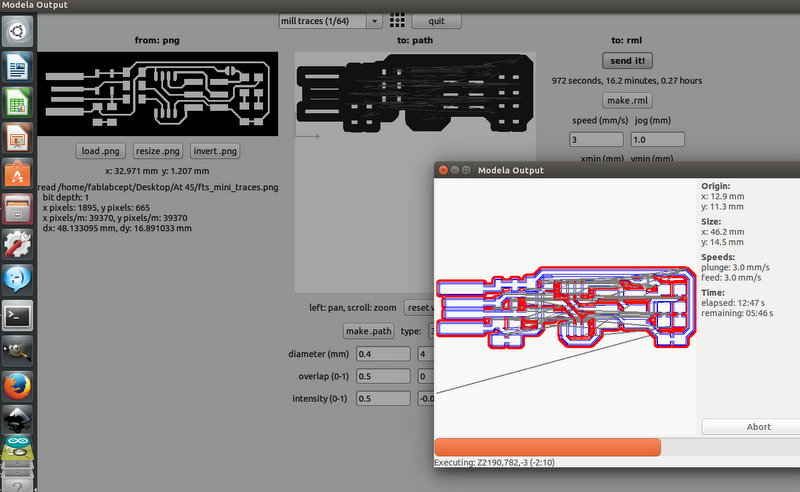
Task: Click the 'elapsed: 12:47 s' time text
Action: [733, 303]
